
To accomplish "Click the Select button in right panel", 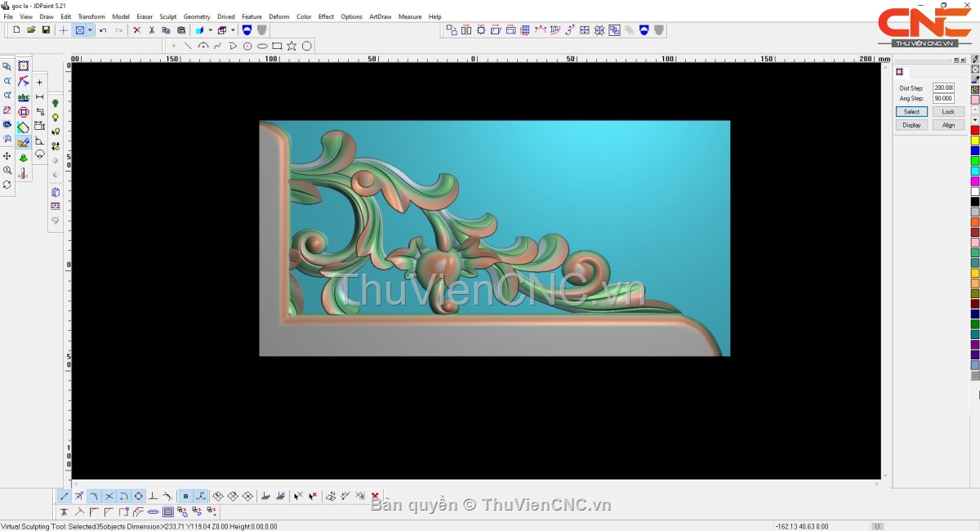I will [x=911, y=112].
